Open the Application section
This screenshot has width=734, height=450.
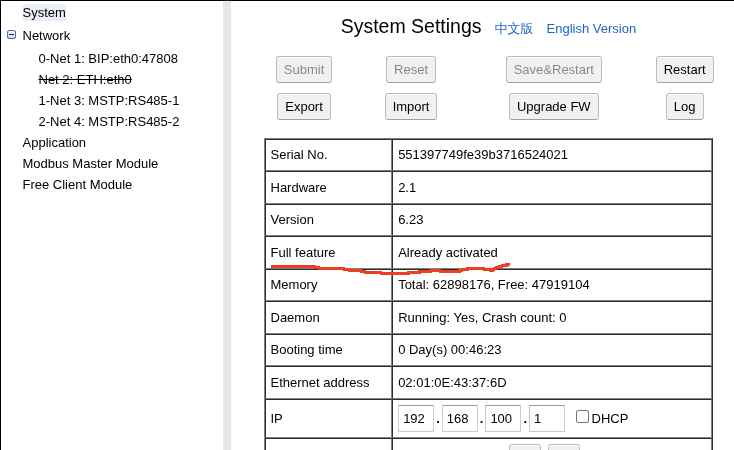tap(54, 142)
